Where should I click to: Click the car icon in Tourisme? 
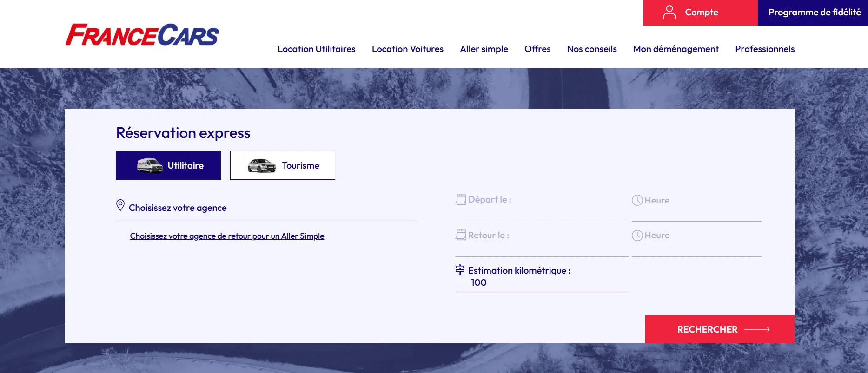(262, 166)
